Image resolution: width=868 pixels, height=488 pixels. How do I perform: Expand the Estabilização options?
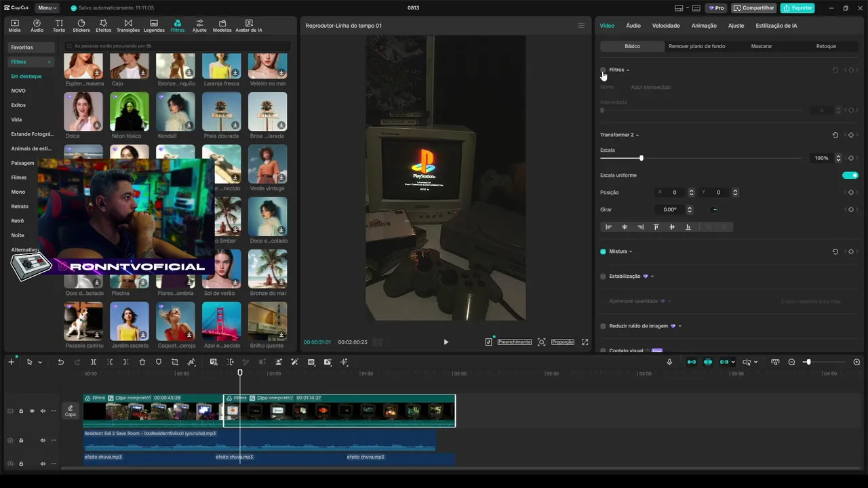[652, 277]
